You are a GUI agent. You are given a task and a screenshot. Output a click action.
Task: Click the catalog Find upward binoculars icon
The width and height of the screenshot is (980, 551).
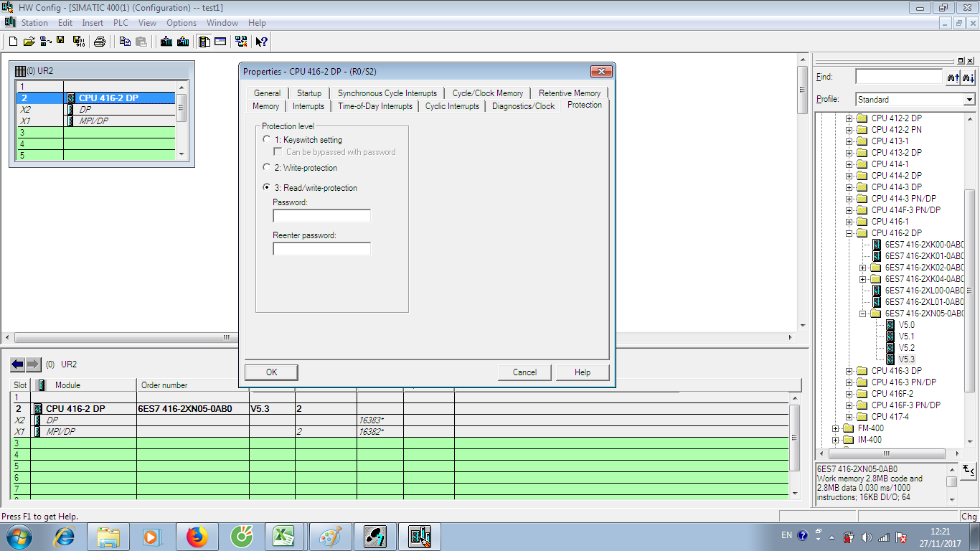point(953,77)
